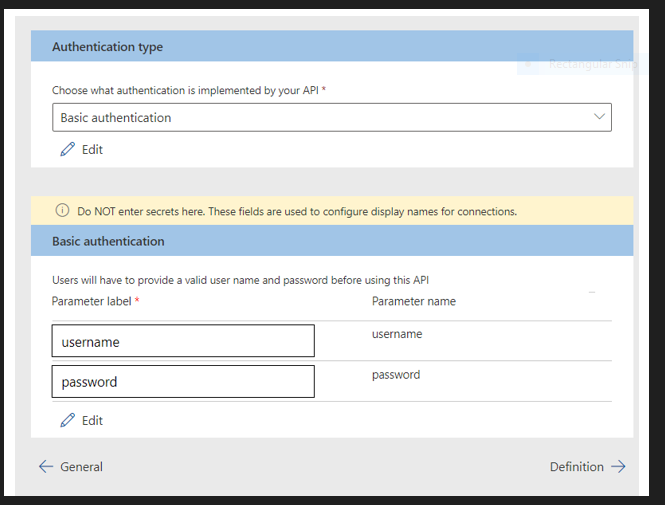Click the left arrow icon beside General
Screen dimensions: 665x505
[x=45, y=466]
